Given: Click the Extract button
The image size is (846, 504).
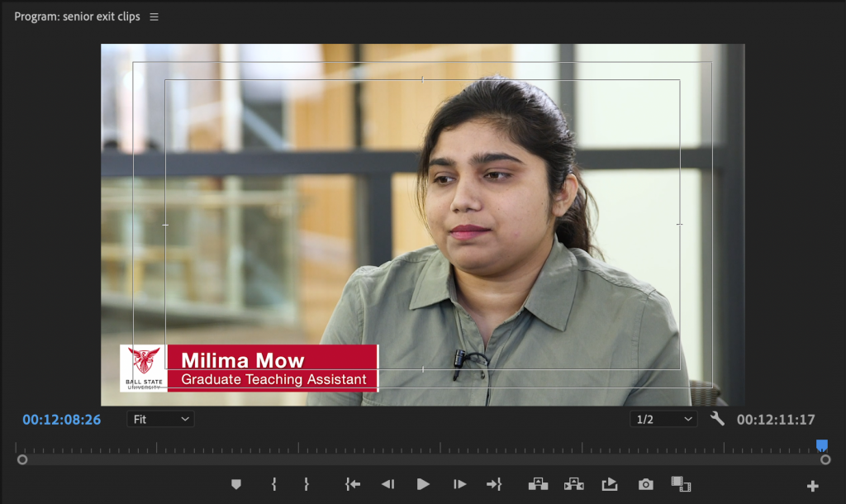Looking at the screenshot, I should (x=573, y=484).
